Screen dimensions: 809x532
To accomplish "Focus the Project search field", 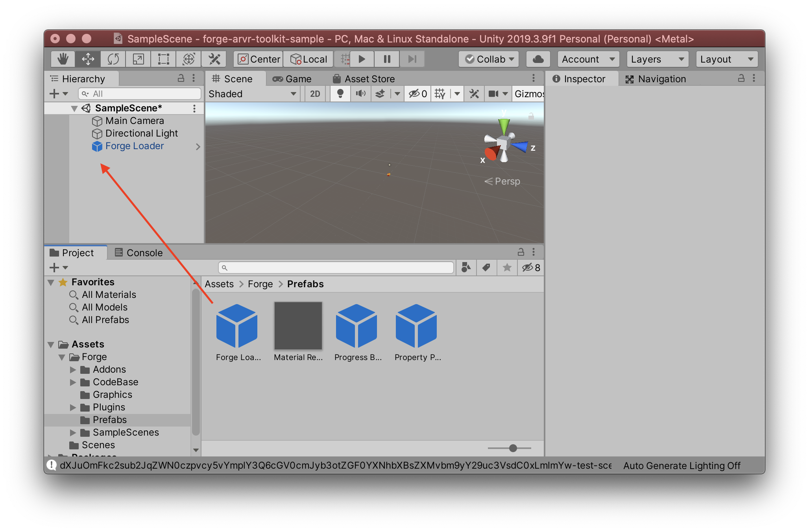I will 336,268.
